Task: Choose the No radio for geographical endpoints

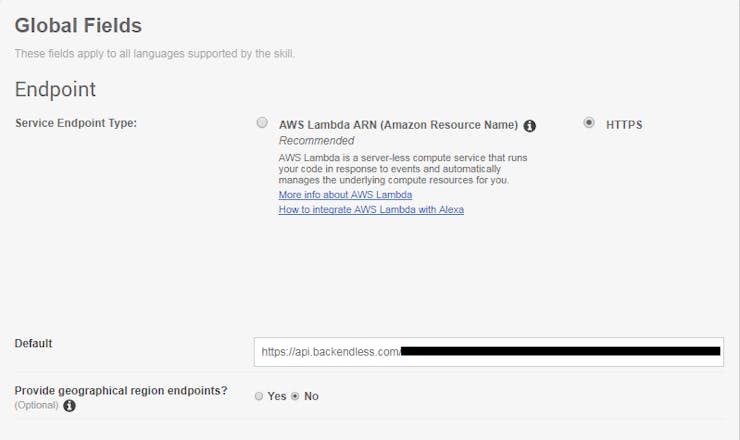Action: pyautogui.click(x=295, y=396)
